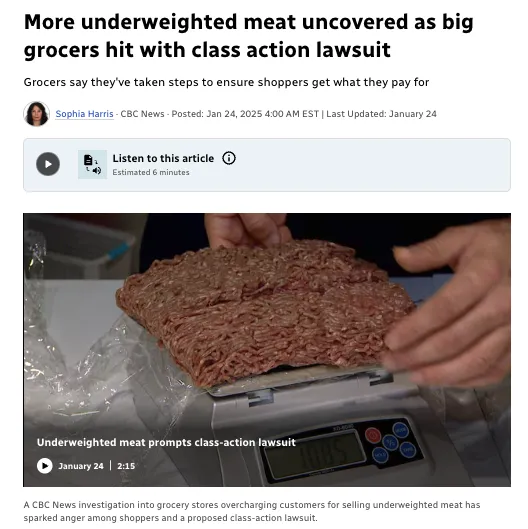Click the CBC News byline text

tap(142, 114)
